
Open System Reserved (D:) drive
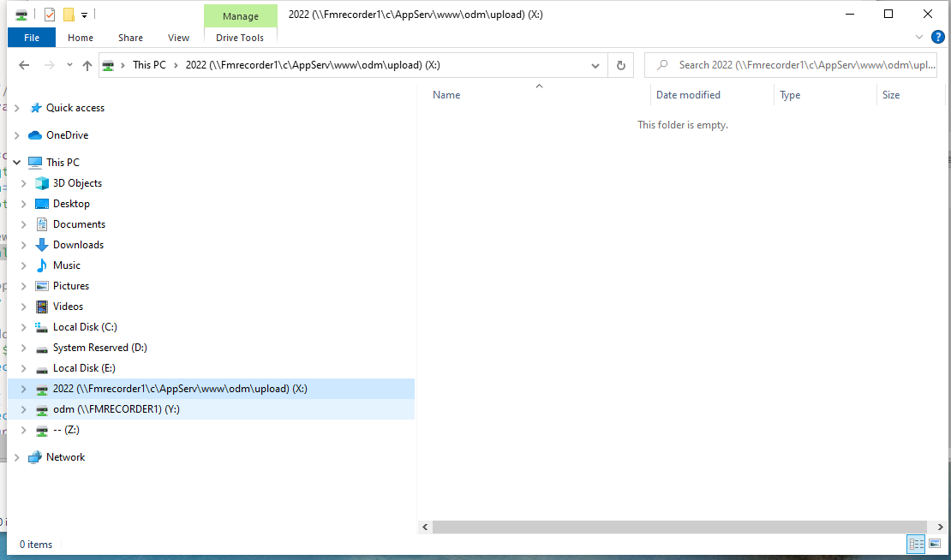(x=100, y=348)
